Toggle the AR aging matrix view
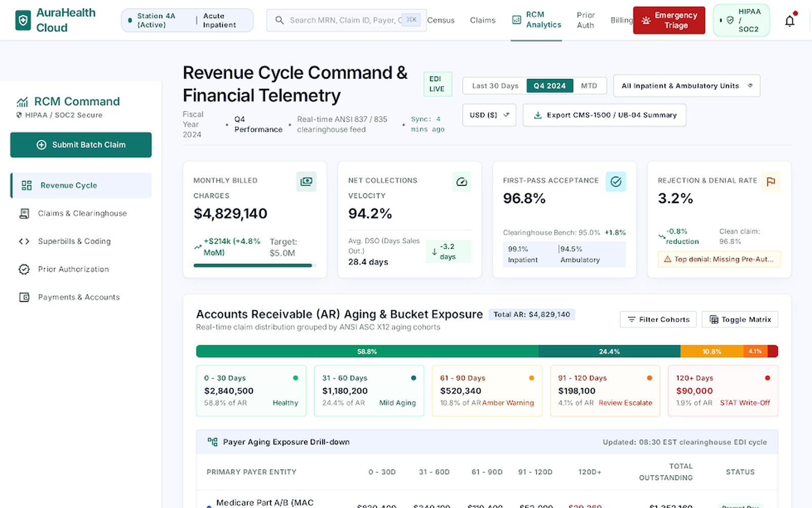 pos(740,320)
